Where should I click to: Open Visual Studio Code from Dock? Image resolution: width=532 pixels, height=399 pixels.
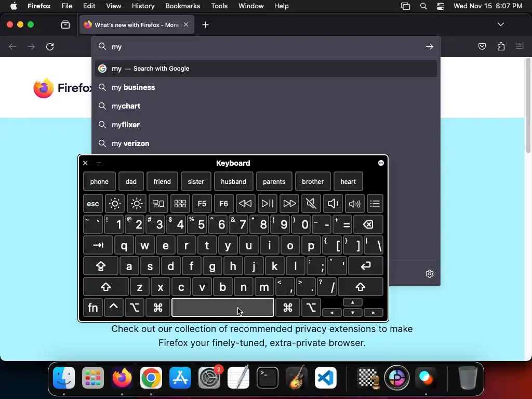pyautogui.click(x=326, y=378)
